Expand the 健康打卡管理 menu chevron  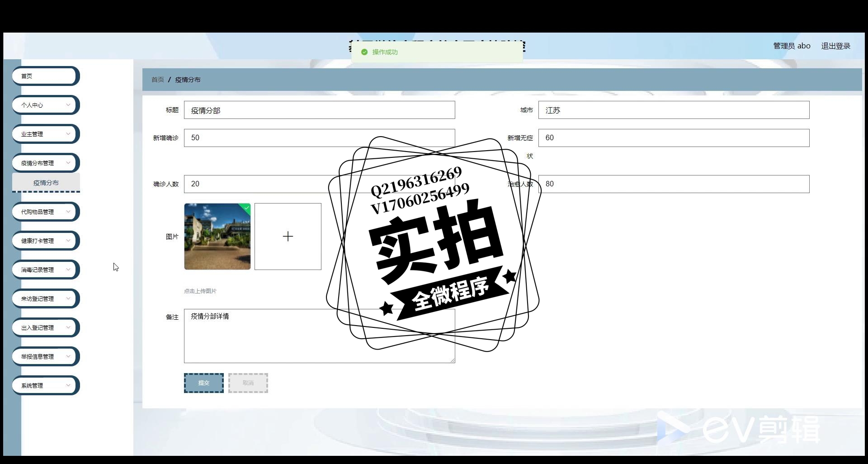(68, 241)
